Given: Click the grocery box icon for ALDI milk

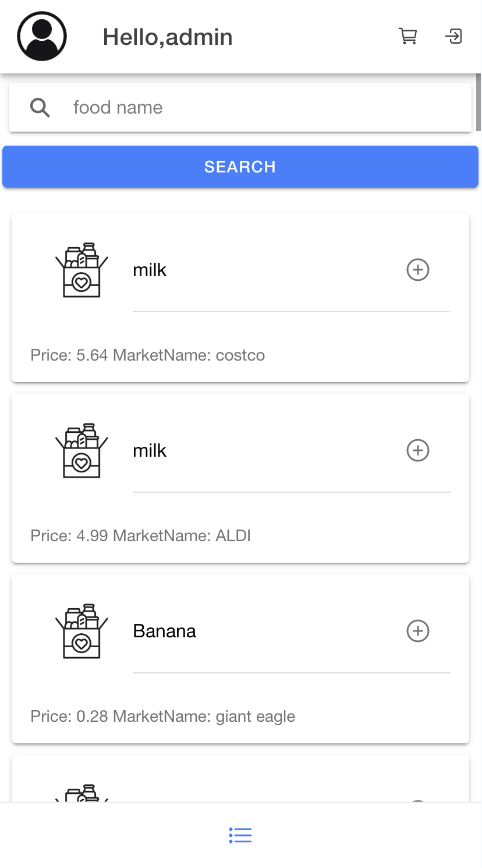Looking at the screenshot, I should pyautogui.click(x=81, y=450).
